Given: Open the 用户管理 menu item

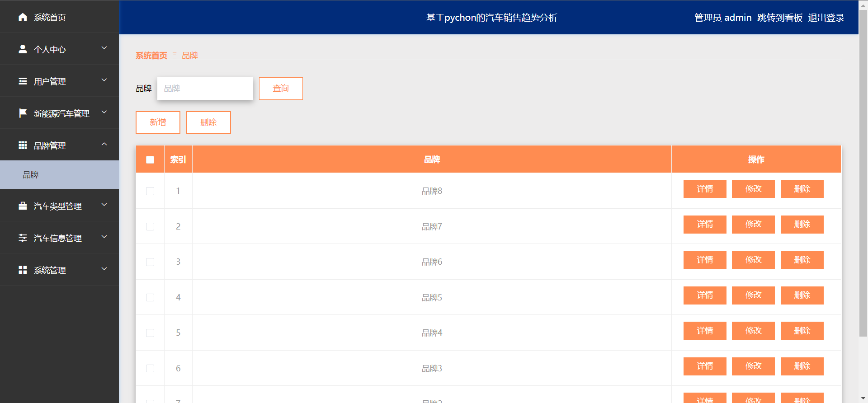Looking at the screenshot, I should (x=59, y=80).
